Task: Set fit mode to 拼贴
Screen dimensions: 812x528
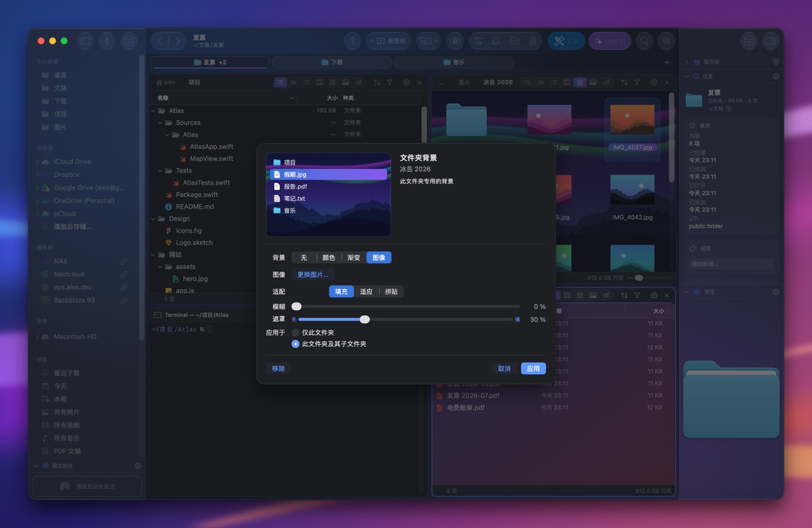Action: 391,291
